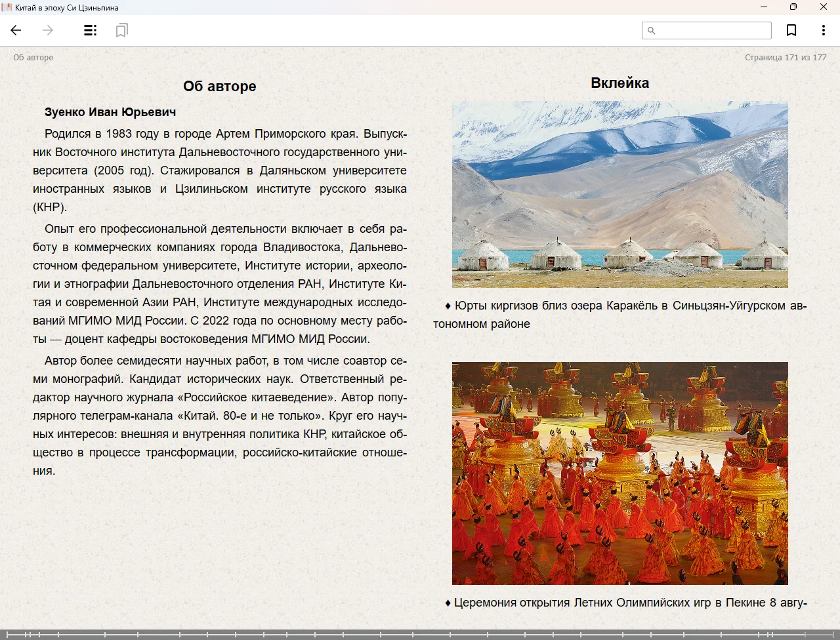This screenshot has height=640, width=840.
Task: Open the three-dot more options menu
Action: (823, 30)
